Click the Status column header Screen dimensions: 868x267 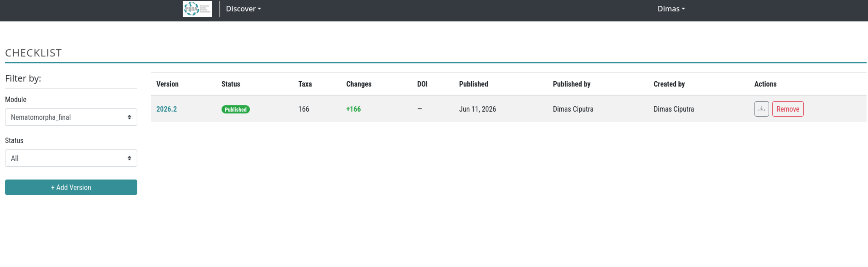(x=231, y=84)
